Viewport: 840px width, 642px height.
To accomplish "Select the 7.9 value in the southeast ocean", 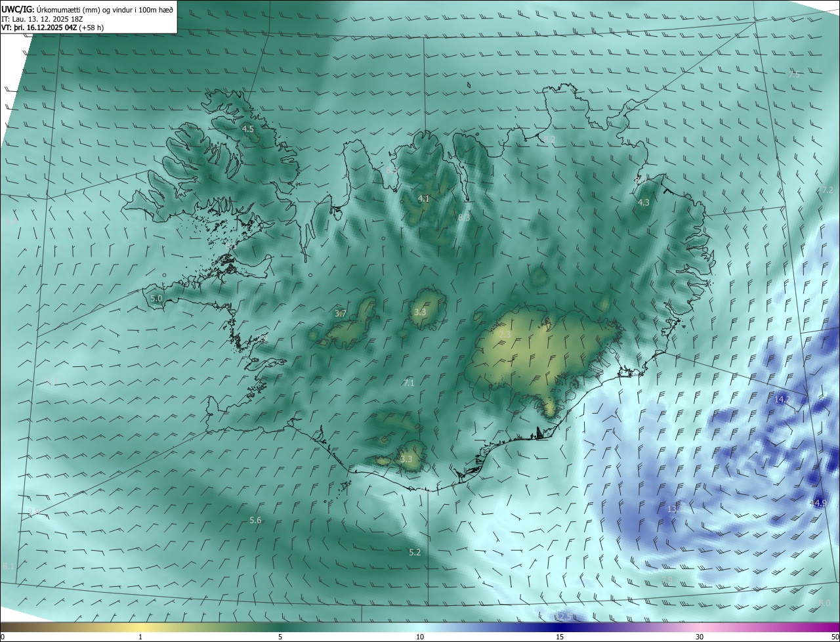I will coord(667,580).
